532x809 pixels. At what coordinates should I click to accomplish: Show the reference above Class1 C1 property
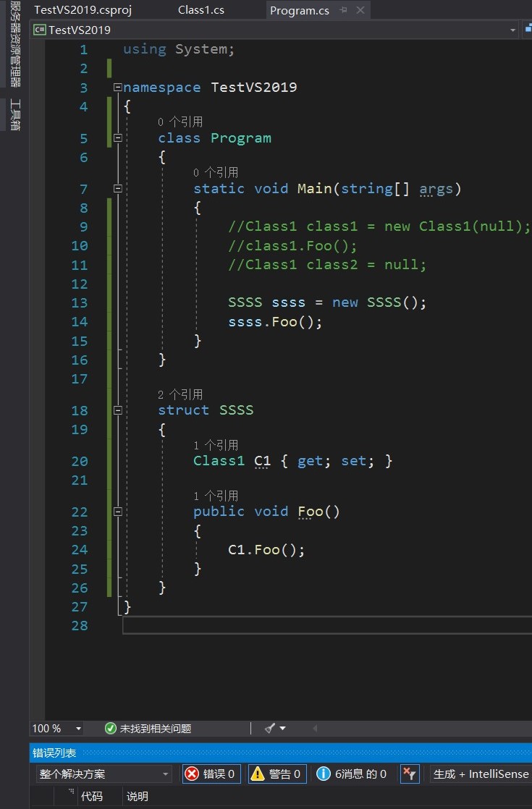(216, 445)
